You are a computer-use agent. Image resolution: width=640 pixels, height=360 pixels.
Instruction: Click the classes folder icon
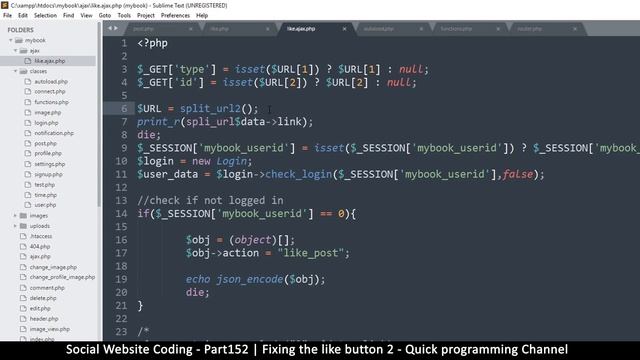click(23, 71)
